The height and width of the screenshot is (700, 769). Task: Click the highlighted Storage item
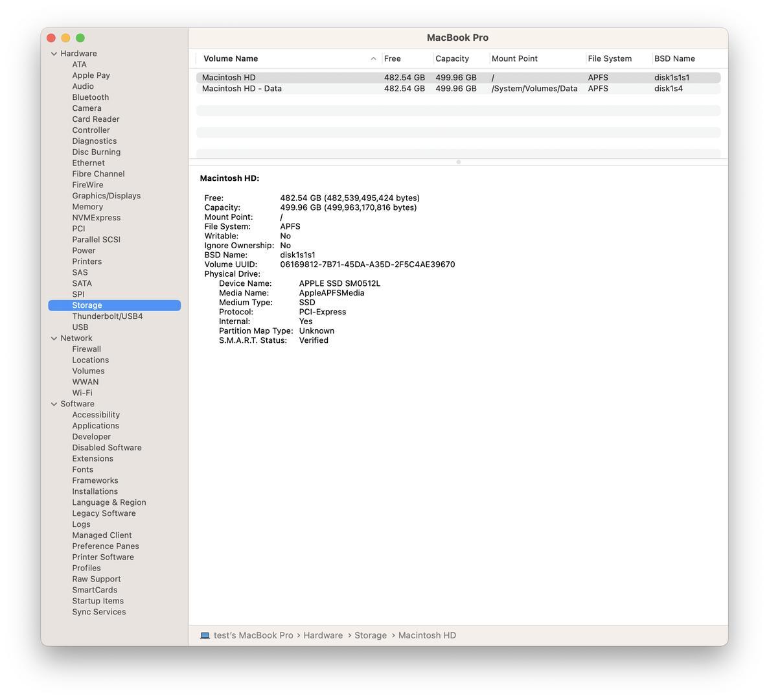coord(114,305)
